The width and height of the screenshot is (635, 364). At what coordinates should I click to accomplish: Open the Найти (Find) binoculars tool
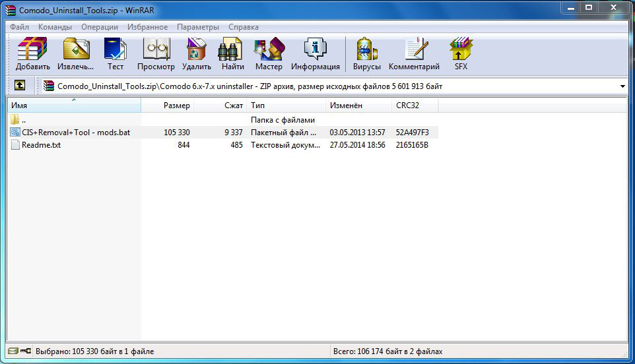[x=232, y=54]
